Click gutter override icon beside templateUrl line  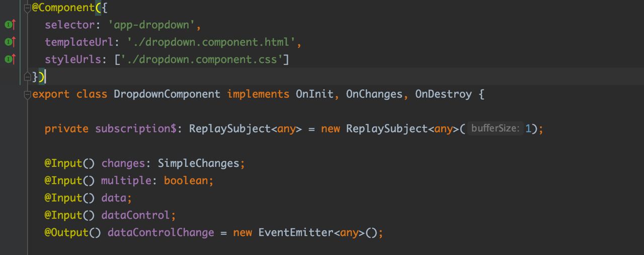click(10, 42)
